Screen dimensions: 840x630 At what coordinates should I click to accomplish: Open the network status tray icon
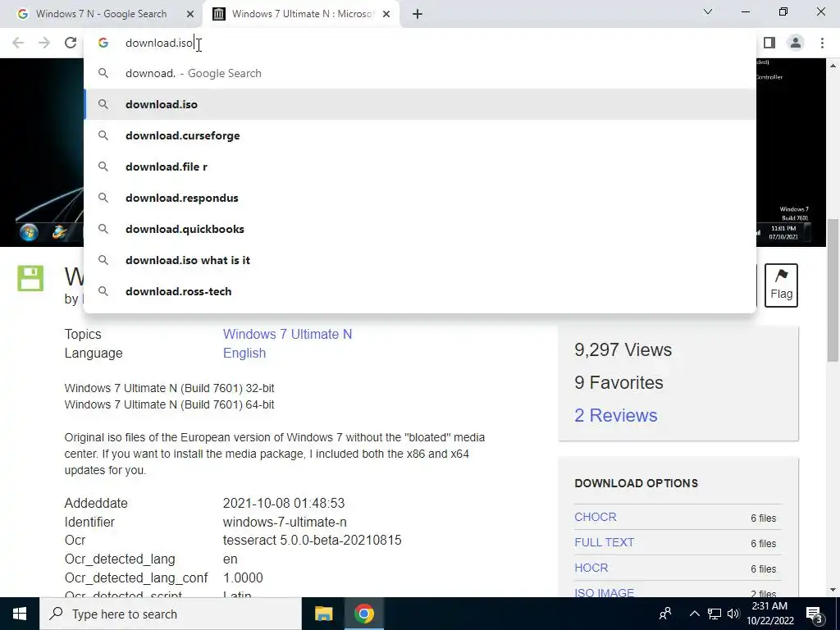(x=714, y=614)
